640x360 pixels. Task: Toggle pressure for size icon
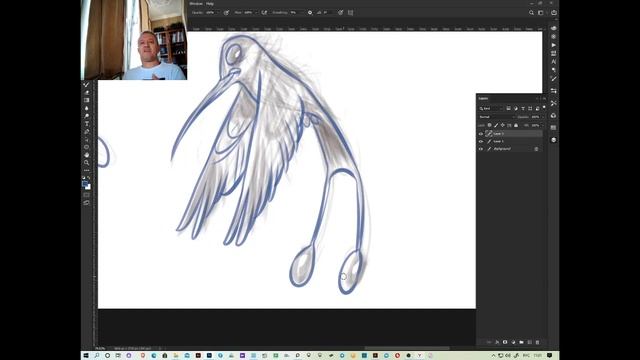point(340,13)
